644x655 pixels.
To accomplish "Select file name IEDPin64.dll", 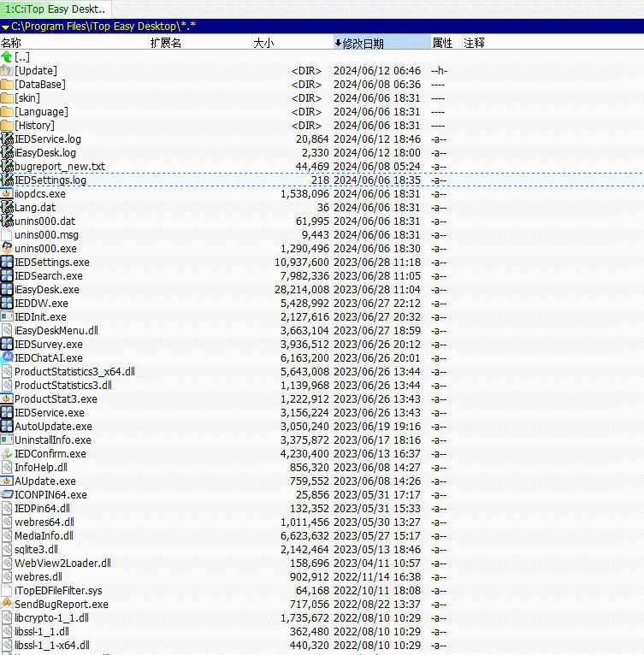I will 42,509.
